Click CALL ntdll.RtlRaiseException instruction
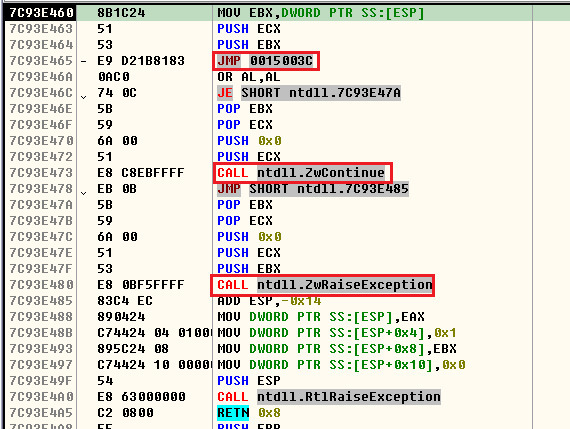This screenshot has width=570, height=429. [x=329, y=397]
